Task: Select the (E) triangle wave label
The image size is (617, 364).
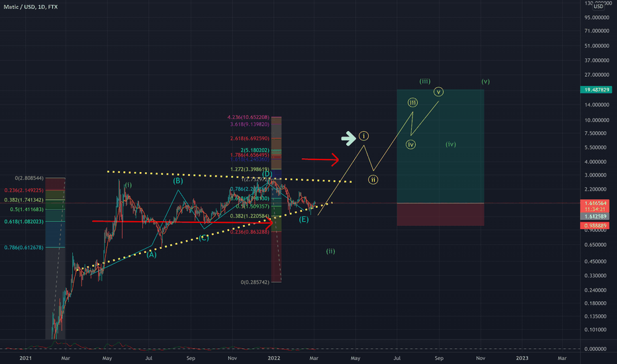Action: point(304,219)
